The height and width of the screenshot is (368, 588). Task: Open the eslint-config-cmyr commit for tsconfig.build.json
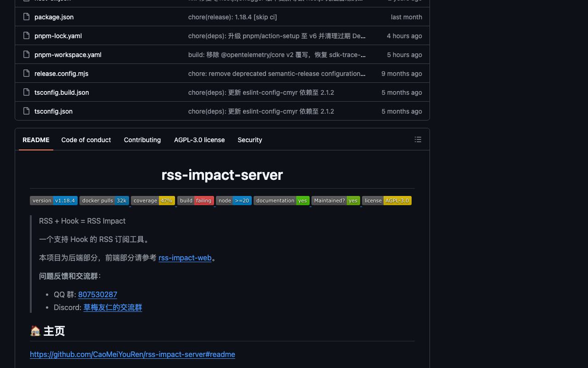pyautogui.click(x=261, y=92)
